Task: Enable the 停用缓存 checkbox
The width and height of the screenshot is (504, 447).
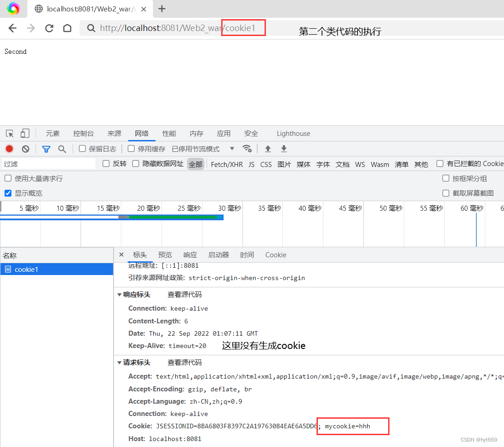Action: pos(130,149)
